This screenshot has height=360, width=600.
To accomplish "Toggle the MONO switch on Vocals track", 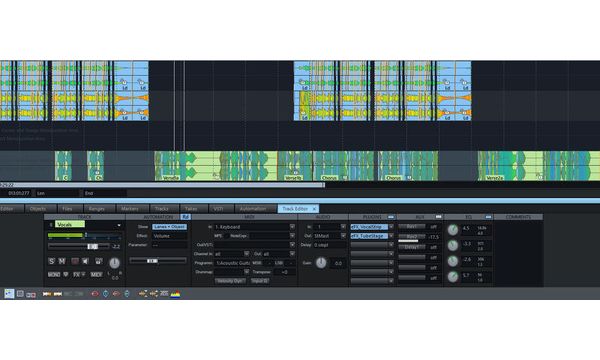I will [x=54, y=275].
